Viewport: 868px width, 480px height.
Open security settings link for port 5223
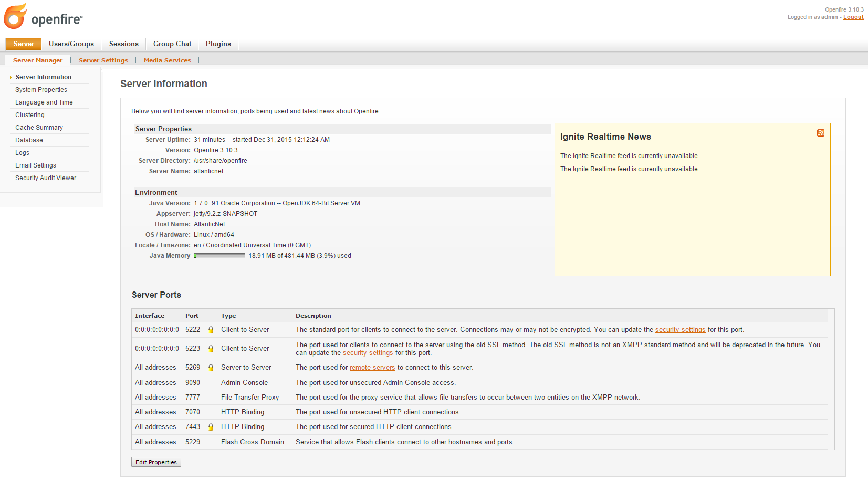(368, 353)
